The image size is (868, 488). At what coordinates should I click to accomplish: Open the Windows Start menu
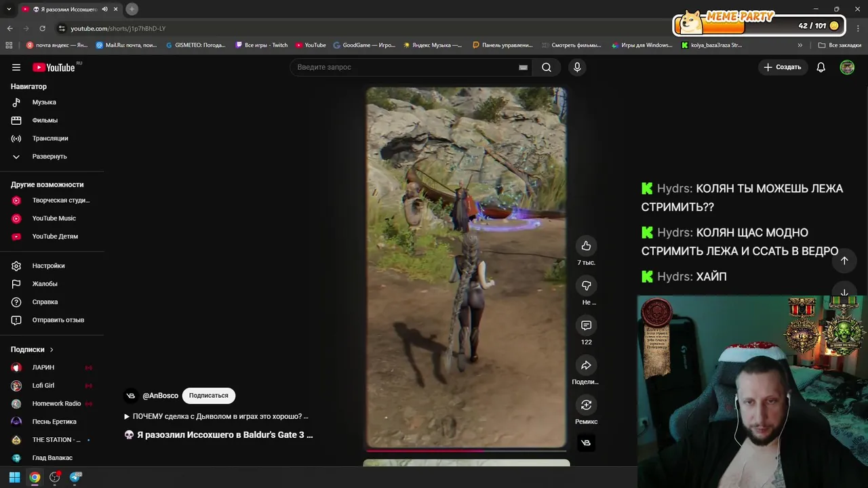(x=14, y=477)
